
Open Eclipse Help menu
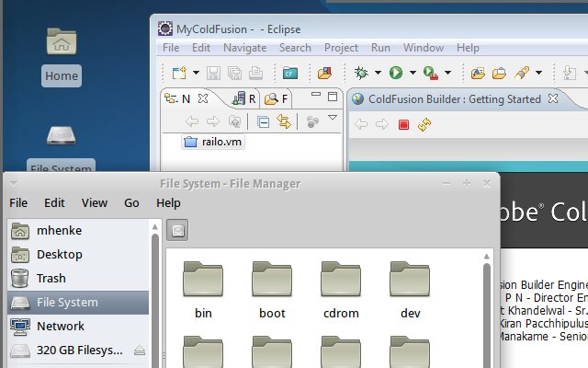(x=468, y=48)
